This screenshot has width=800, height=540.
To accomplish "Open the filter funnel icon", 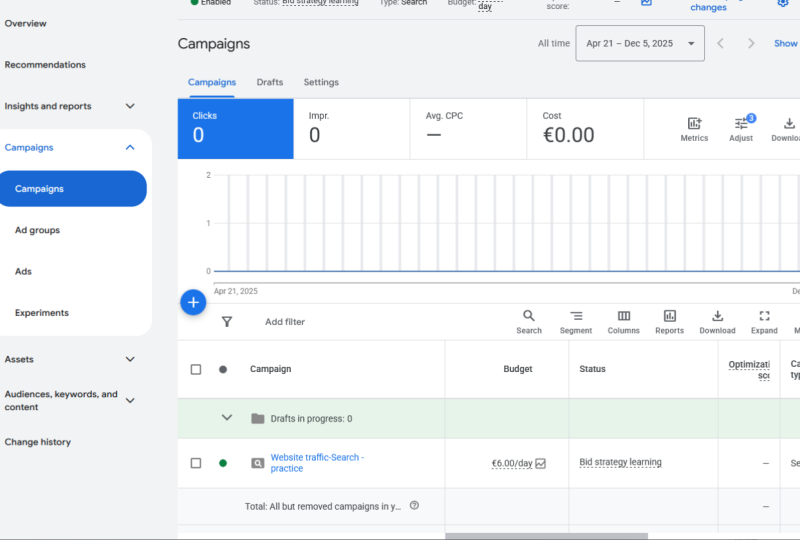I will pos(227,322).
